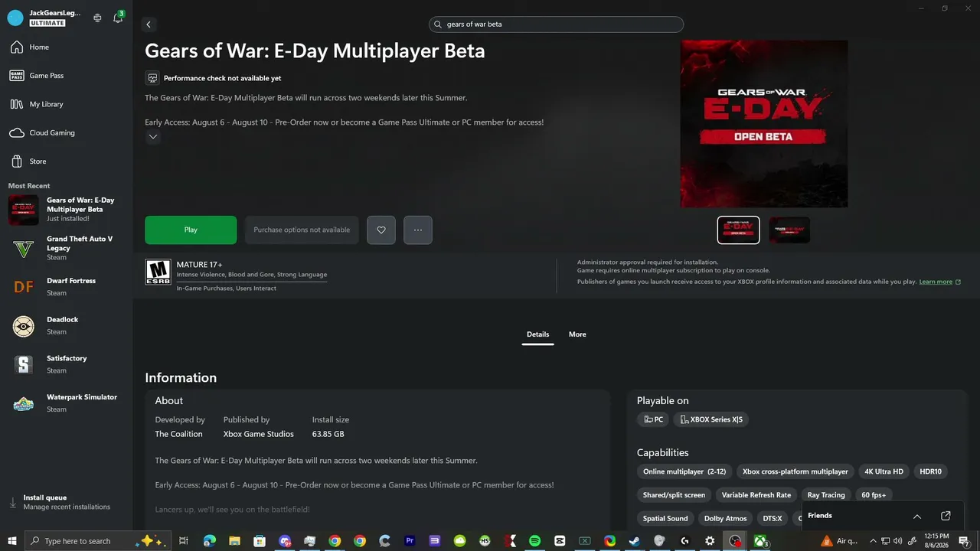The width and height of the screenshot is (980, 551).
Task: Open the more options ellipsis button
Action: [418, 230]
